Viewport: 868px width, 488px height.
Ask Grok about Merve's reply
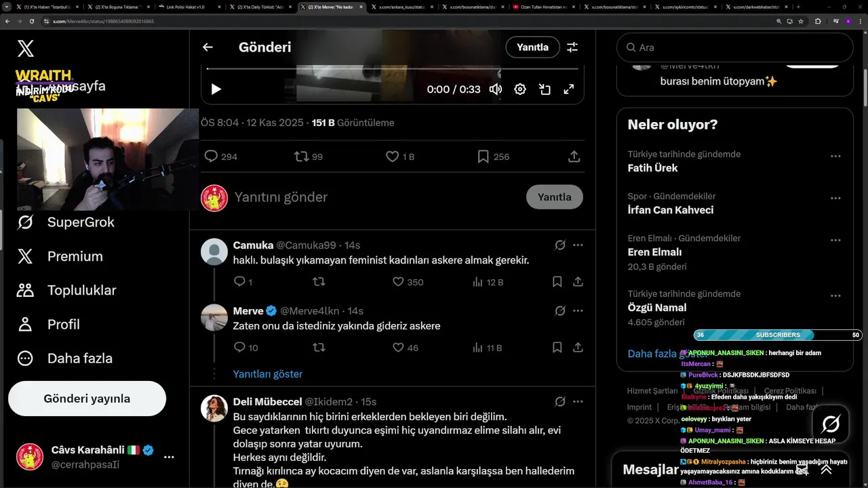[560, 311]
